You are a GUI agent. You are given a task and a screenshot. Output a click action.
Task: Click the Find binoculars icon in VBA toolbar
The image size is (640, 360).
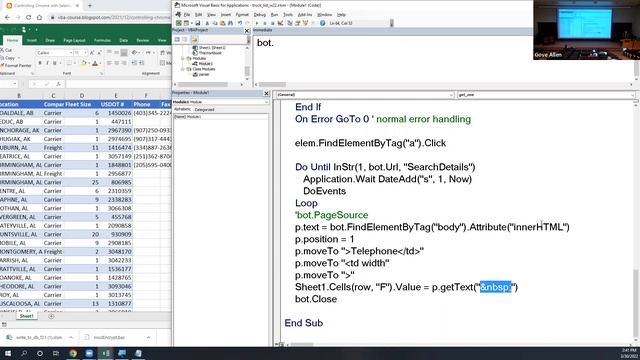point(230,23)
